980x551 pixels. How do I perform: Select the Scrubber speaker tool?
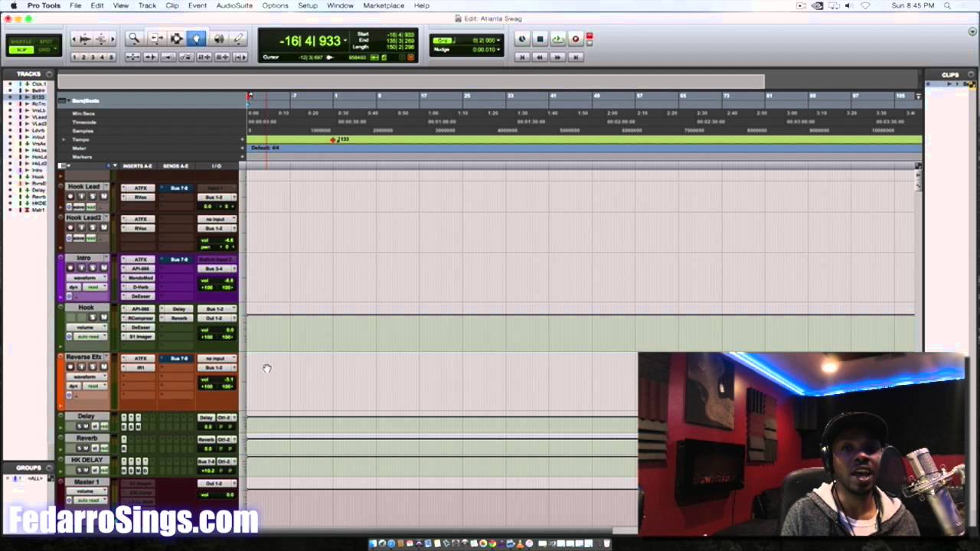(218, 38)
